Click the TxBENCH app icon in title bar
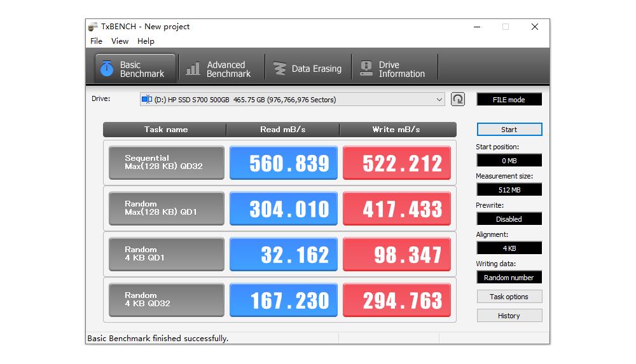636x364 pixels. 93,27
